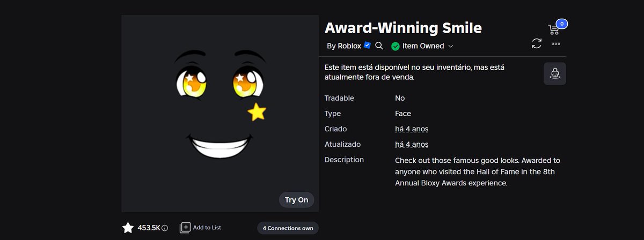Click the favorite star icon
The width and height of the screenshot is (644, 240).
128,228
